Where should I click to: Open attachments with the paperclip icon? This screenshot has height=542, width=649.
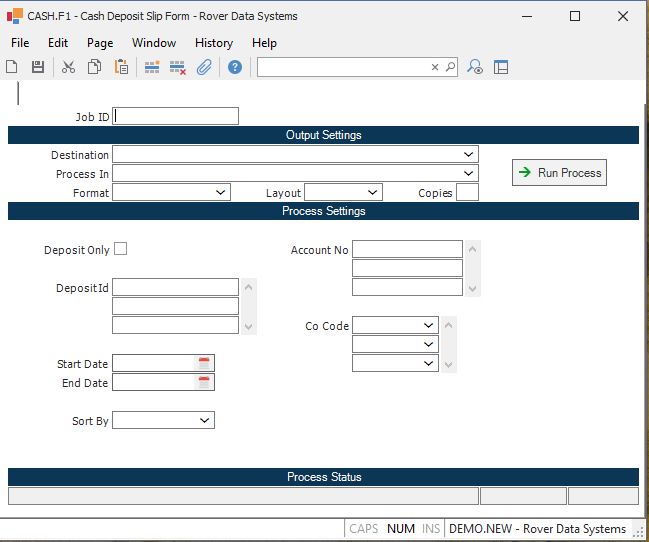point(204,67)
